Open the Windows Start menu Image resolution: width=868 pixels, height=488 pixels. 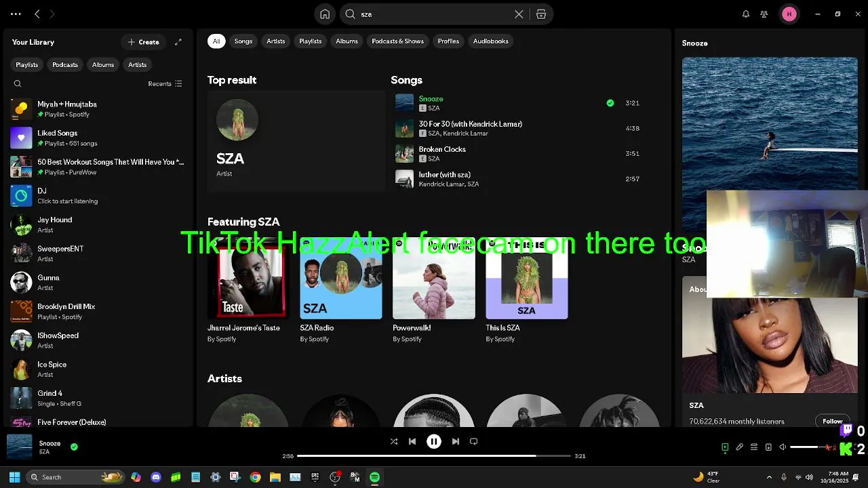[x=14, y=477]
